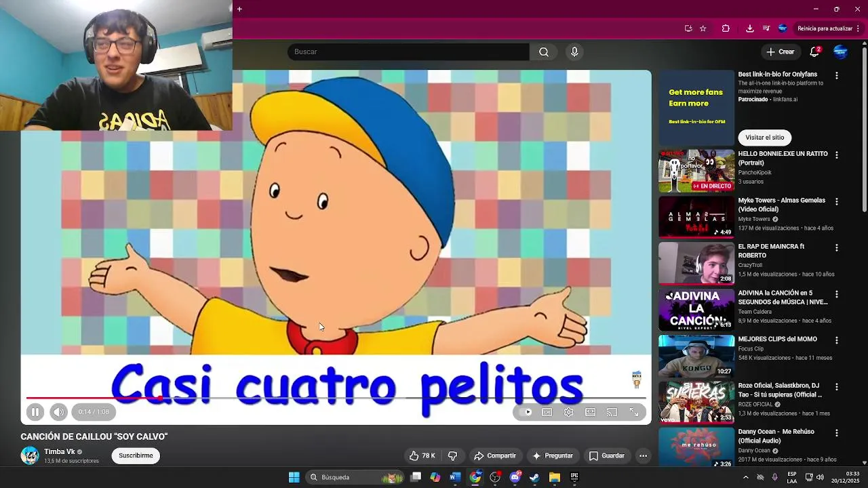Save video with the Guardar button
868x488 pixels.
[607, 456]
